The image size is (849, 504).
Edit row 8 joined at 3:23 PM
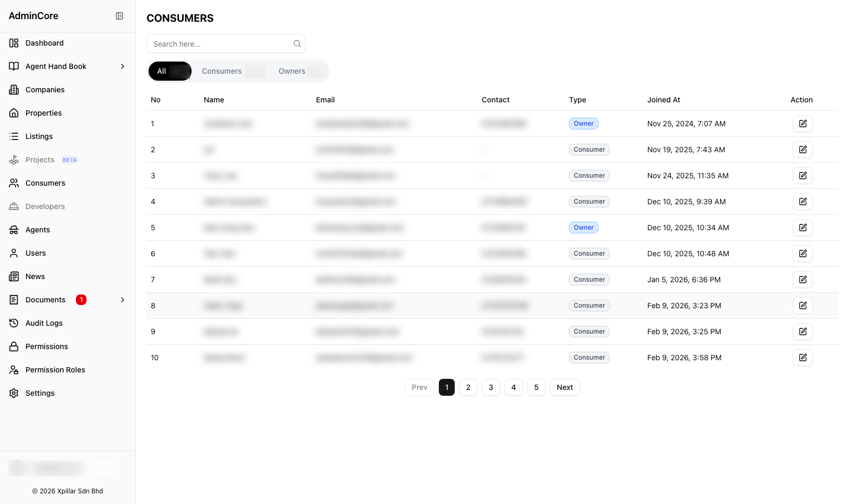[x=803, y=306]
